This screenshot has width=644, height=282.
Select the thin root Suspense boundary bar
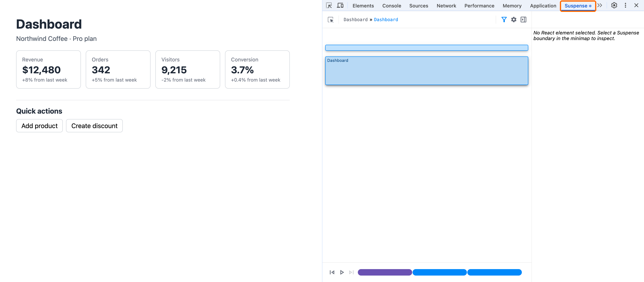[x=426, y=48]
